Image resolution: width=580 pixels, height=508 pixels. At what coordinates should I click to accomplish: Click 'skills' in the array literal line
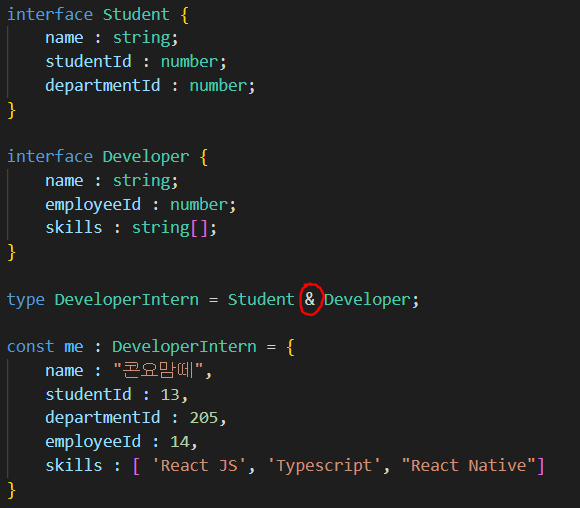pos(74,466)
